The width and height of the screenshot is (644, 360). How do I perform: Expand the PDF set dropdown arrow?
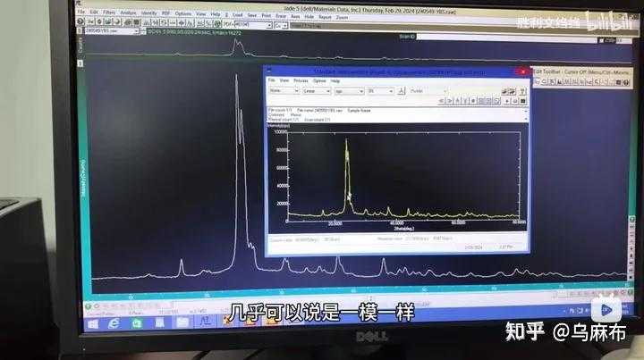pos(270,25)
